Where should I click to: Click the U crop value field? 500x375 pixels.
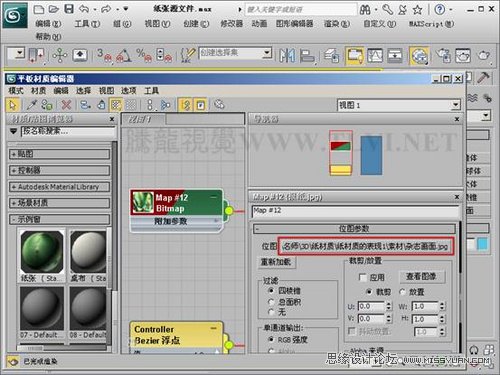pos(371,306)
